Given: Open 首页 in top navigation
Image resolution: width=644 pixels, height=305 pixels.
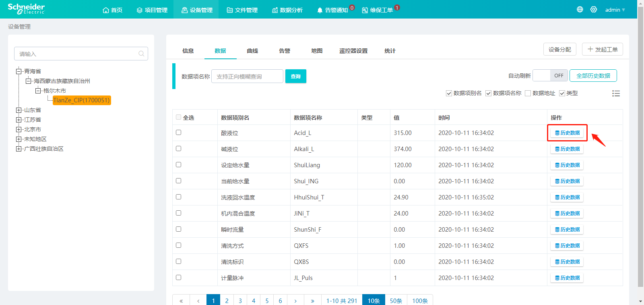Looking at the screenshot, I should 112,10.
